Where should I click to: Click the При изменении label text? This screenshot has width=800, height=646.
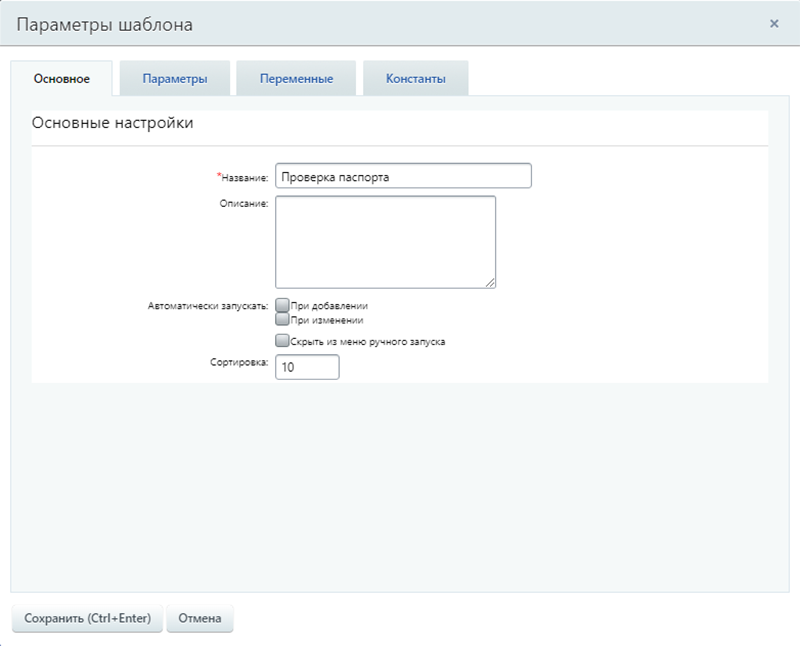[326, 321]
